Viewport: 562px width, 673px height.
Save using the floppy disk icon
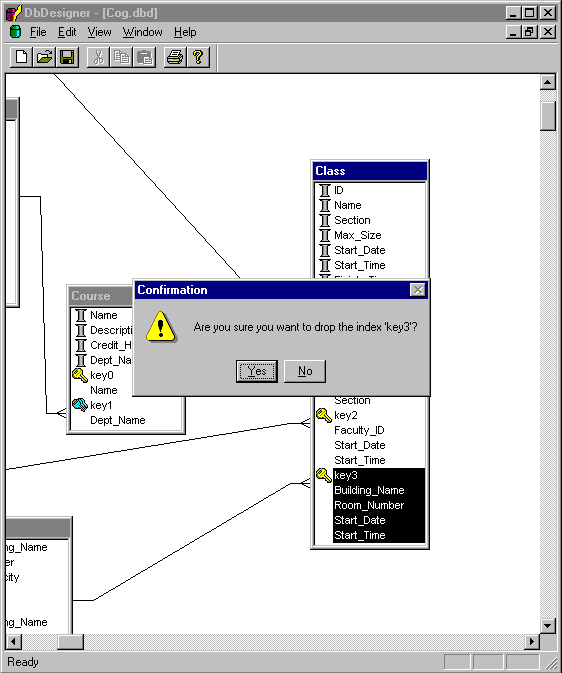point(67,57)
